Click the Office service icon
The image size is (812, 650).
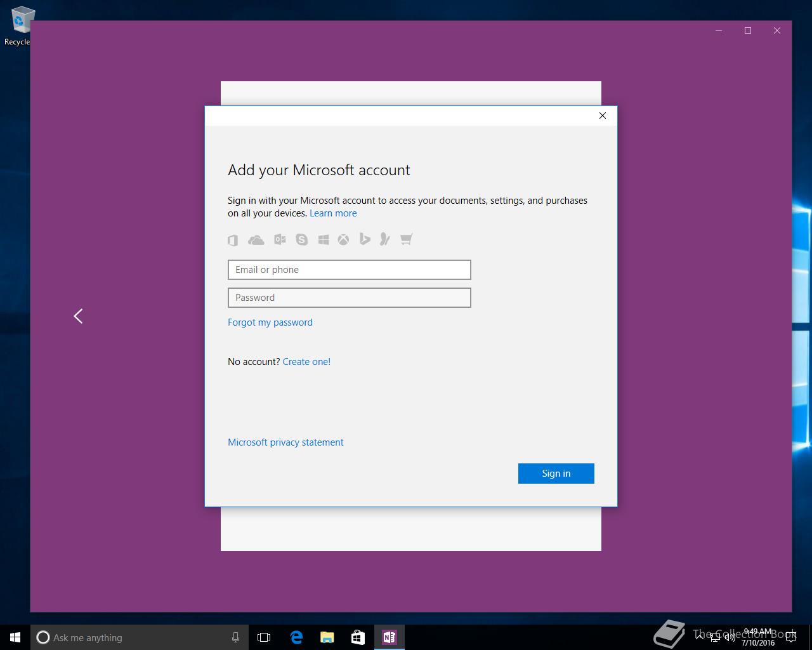click(x=233, y=240)
